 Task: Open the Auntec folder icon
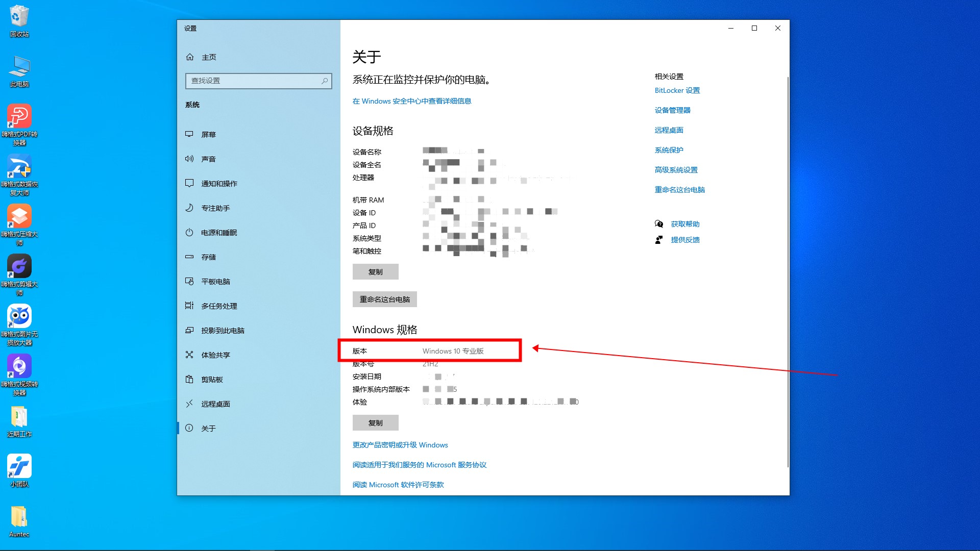click(x=19, y=521)
